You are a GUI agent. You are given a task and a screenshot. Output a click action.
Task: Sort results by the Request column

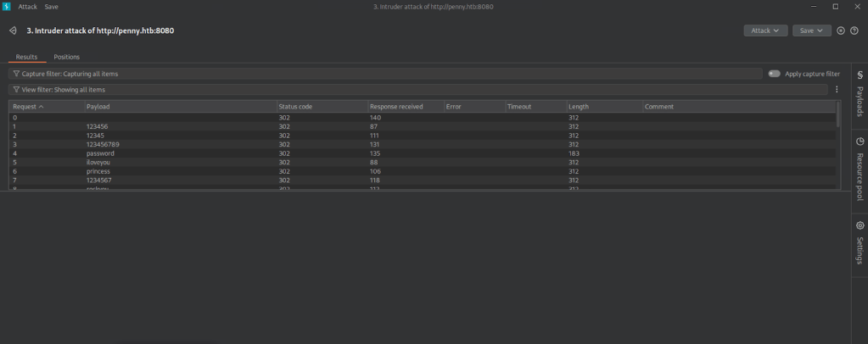[x=28, y=107]
